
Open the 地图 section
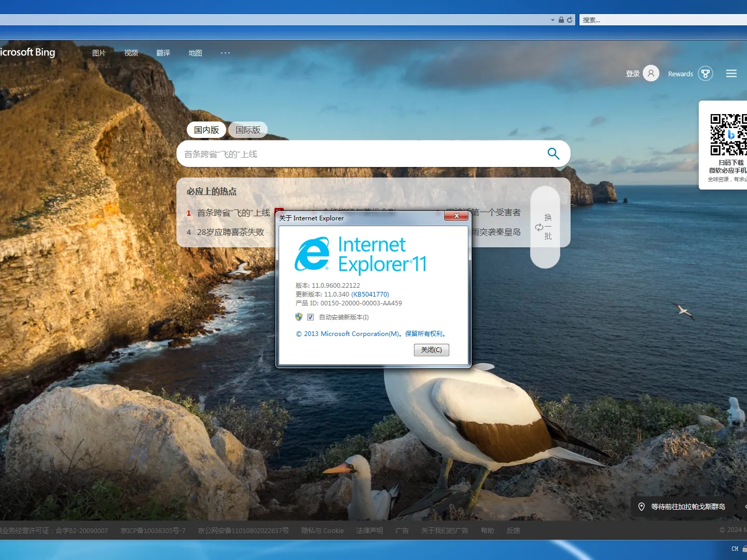(x=195, y=52)
